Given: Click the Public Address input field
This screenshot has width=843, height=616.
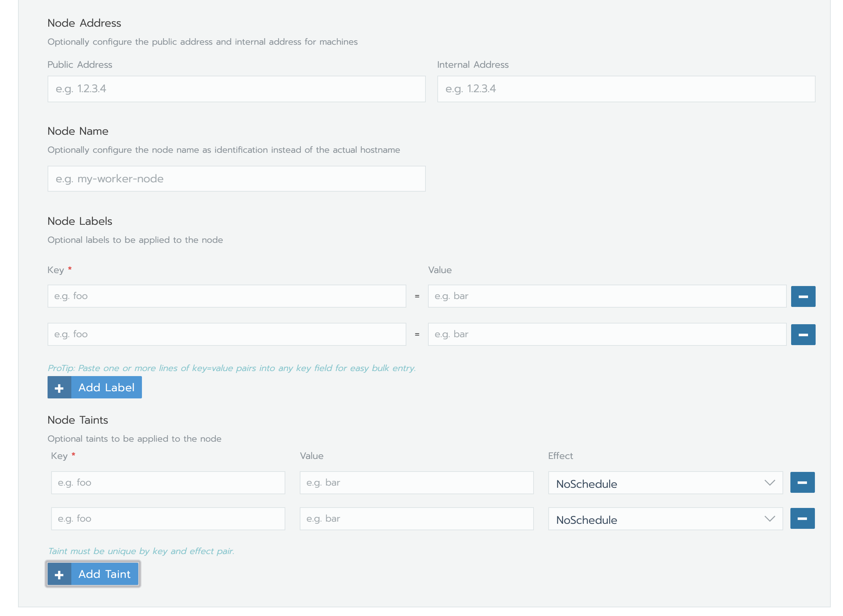Looking at the screenshot, I should click(x=236, y=89).
